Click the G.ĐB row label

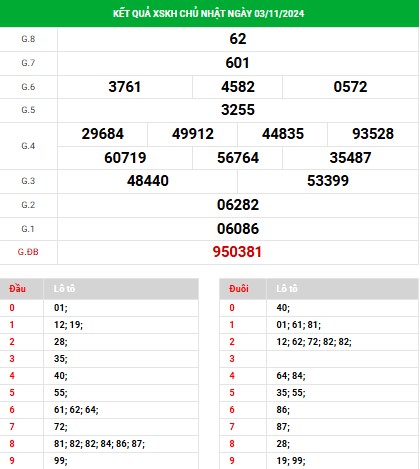[x=28, y=252]
